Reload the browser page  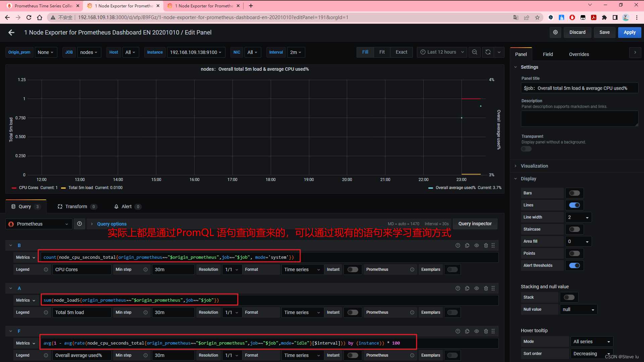(29, 17)
